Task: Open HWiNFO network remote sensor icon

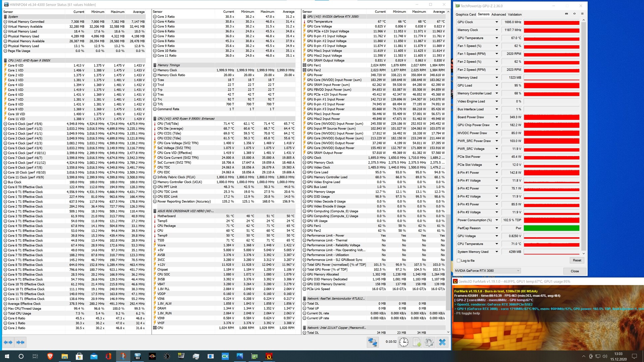Action: click(373, 342)
